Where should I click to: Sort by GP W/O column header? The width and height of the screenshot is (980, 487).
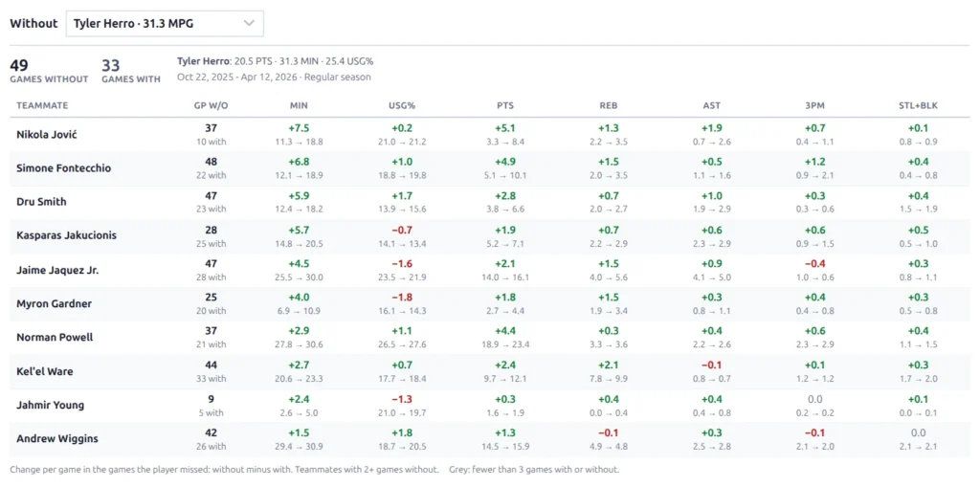212,105
